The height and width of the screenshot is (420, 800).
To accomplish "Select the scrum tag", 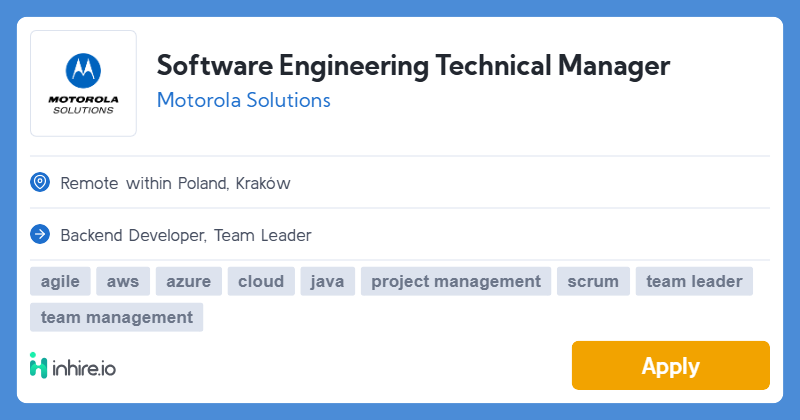I will pyautogui.click(x=593, y=281).
